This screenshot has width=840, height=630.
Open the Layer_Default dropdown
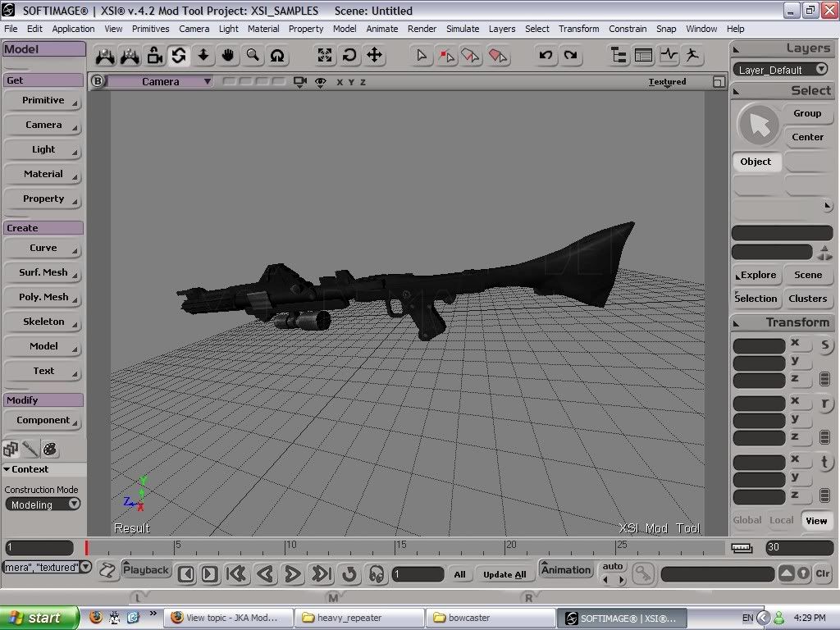[x=782, y=70]
